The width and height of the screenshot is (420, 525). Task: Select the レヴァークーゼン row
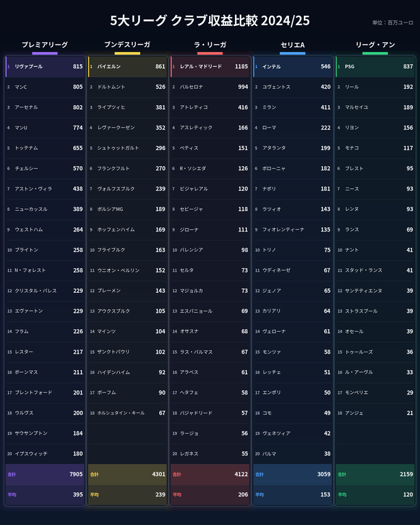coord(127,128)
